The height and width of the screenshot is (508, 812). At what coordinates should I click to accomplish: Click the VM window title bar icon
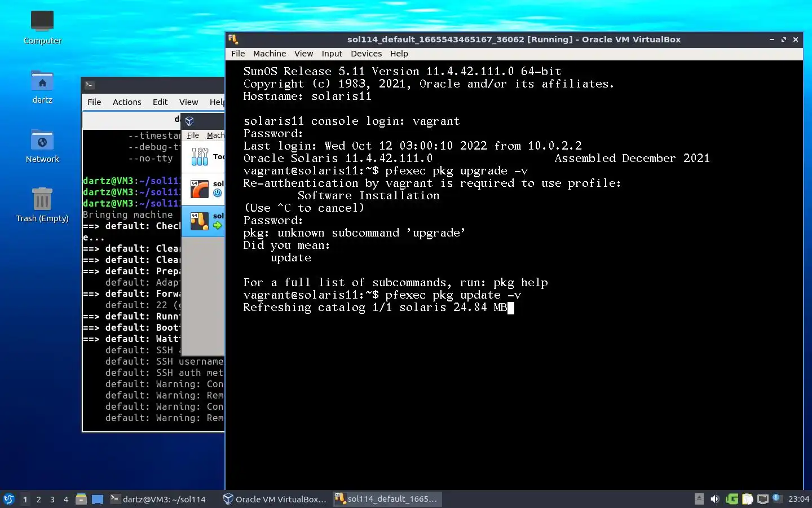[233, 40]
